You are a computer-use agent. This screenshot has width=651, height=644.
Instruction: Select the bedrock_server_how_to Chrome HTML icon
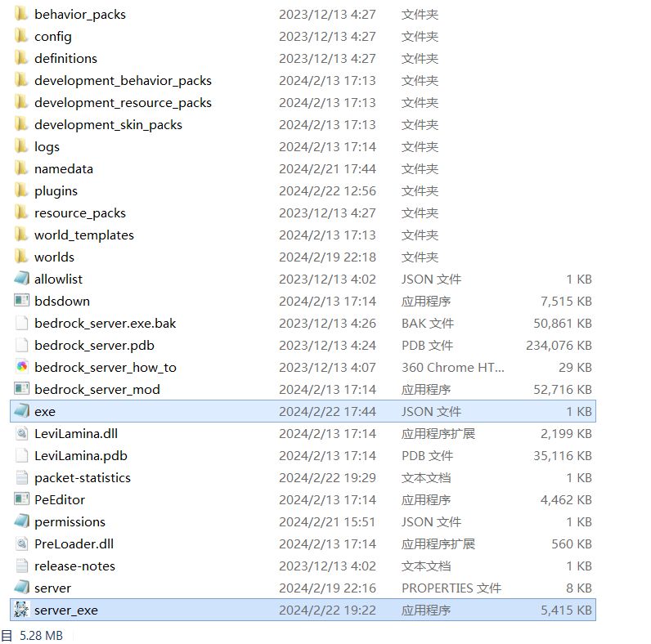(21, 366)
